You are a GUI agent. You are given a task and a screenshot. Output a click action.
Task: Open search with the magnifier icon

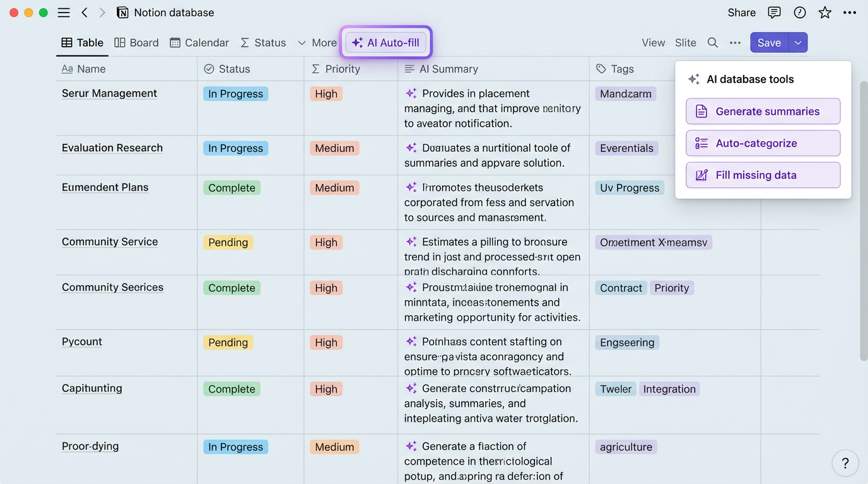tap(713, 42)
